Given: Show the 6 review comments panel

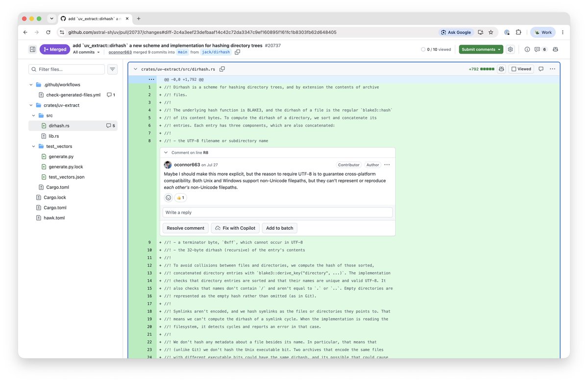Looking at the screenshot, I should click(x=540, y=49).
